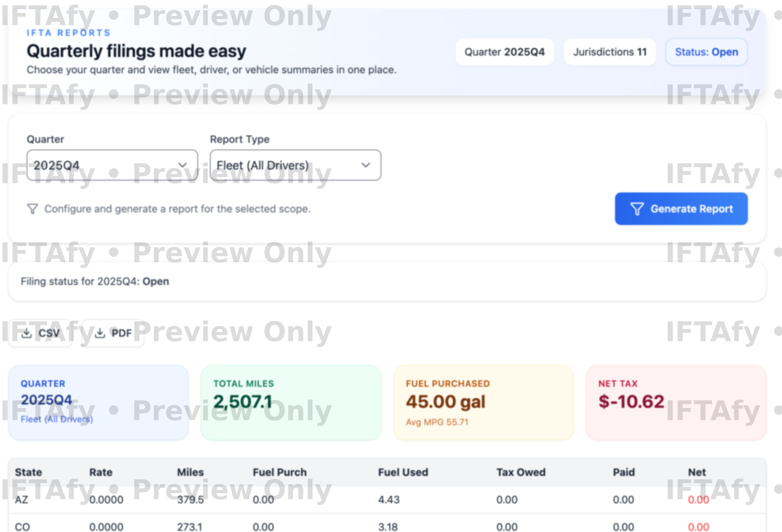
Task: Select the Net Tax summary card
Action: pyautogui.click(x=675, y=402)
